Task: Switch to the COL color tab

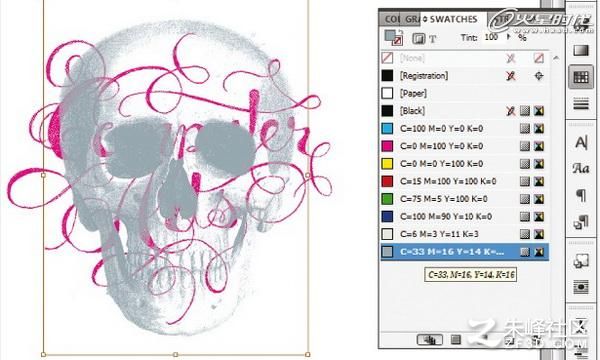Action: 391,19
